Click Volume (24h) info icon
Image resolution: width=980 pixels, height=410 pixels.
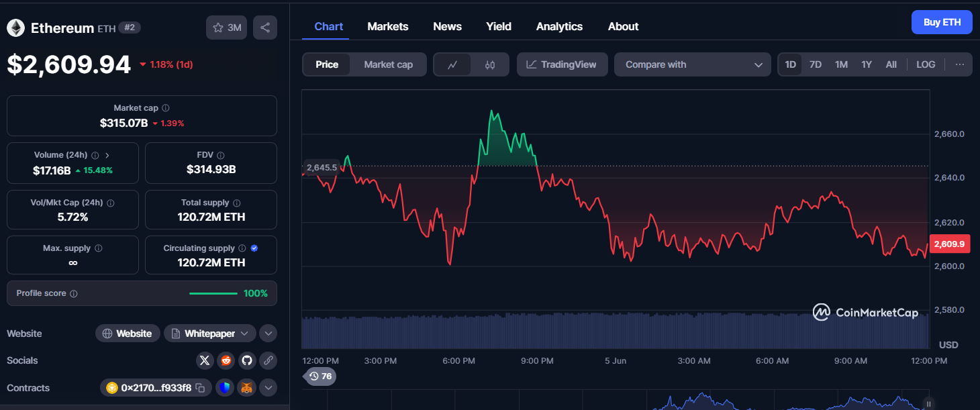coord(95,155)
